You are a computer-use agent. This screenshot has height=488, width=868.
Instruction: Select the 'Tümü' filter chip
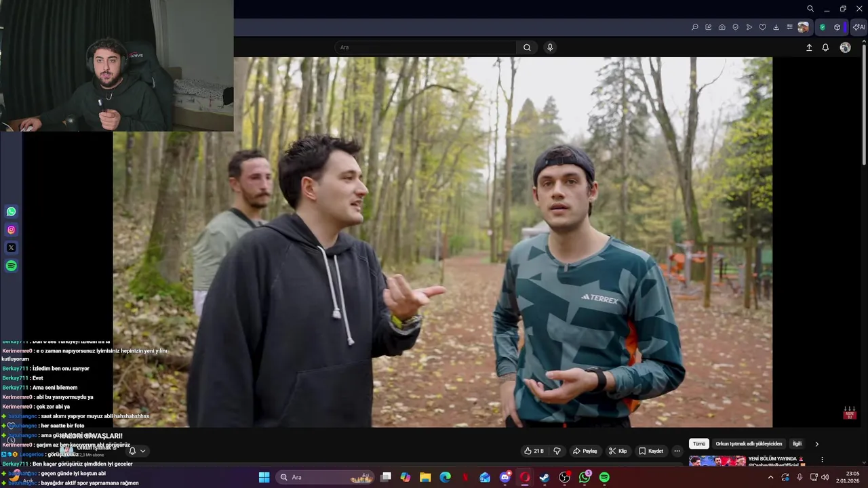pos(699,444)
